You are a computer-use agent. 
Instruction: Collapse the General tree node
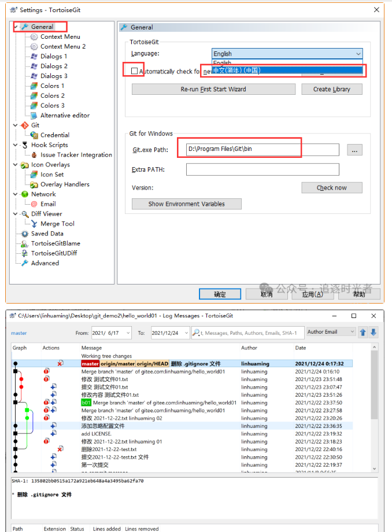pyautogui.click(x=16, y=27)
